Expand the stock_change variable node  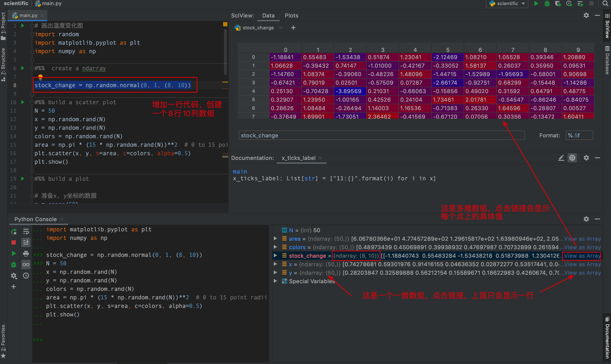tap(275, 256)
